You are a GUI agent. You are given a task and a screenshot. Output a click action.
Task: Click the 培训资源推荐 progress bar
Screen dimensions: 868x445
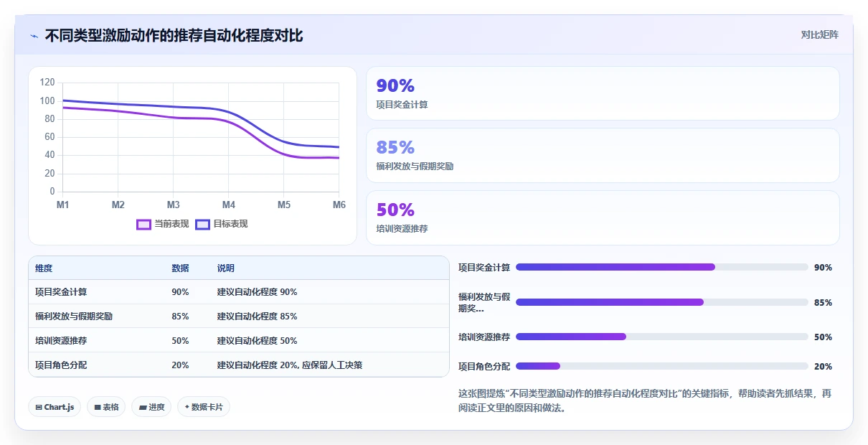click(662, 337)
